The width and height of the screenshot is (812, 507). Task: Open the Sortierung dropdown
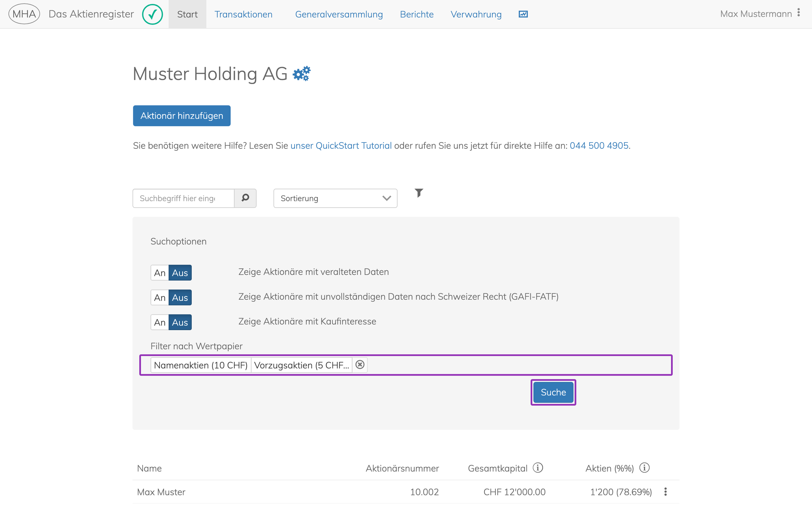[335, 198]
